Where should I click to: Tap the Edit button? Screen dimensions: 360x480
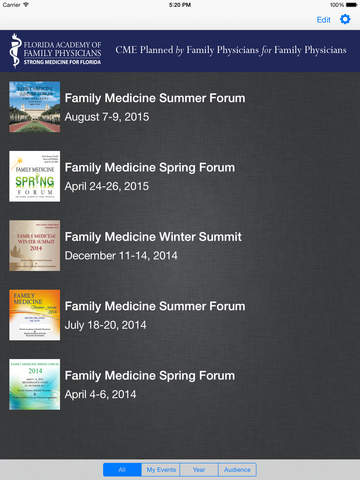click(323, 20)
